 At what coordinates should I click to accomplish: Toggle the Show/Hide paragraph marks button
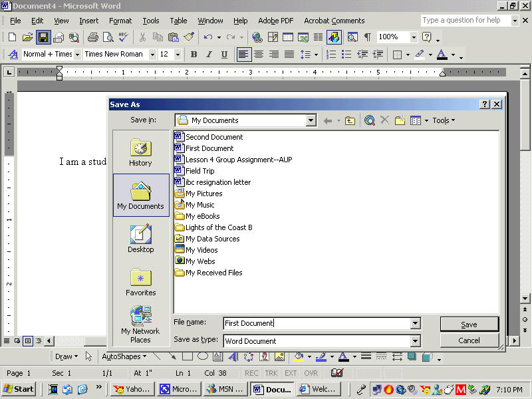(368, 37)
